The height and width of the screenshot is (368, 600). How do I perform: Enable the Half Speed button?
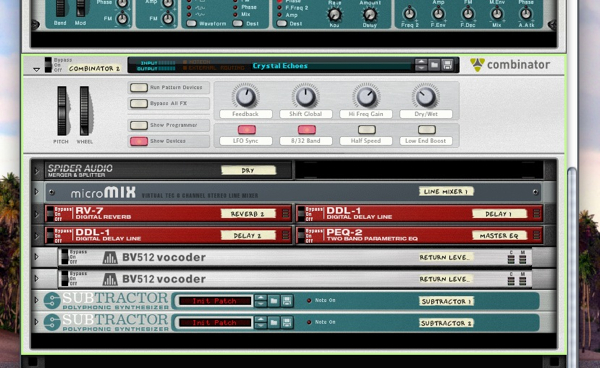click(367, 130)
